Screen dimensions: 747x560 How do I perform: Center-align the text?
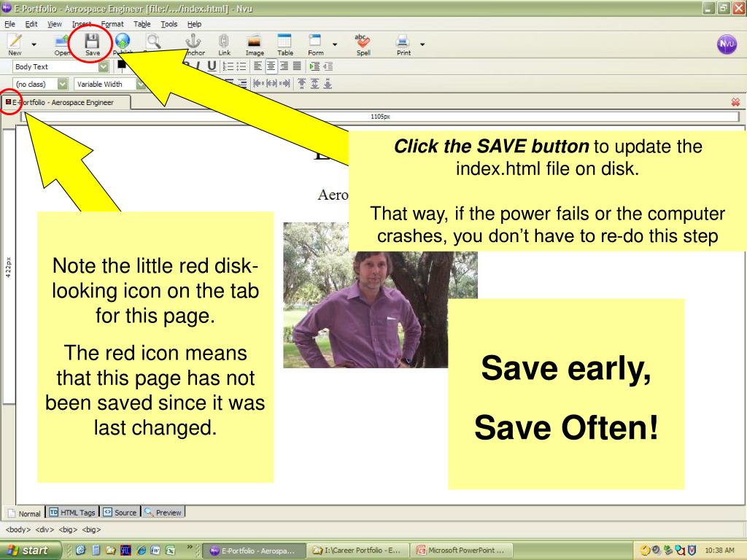coord(271,66)
